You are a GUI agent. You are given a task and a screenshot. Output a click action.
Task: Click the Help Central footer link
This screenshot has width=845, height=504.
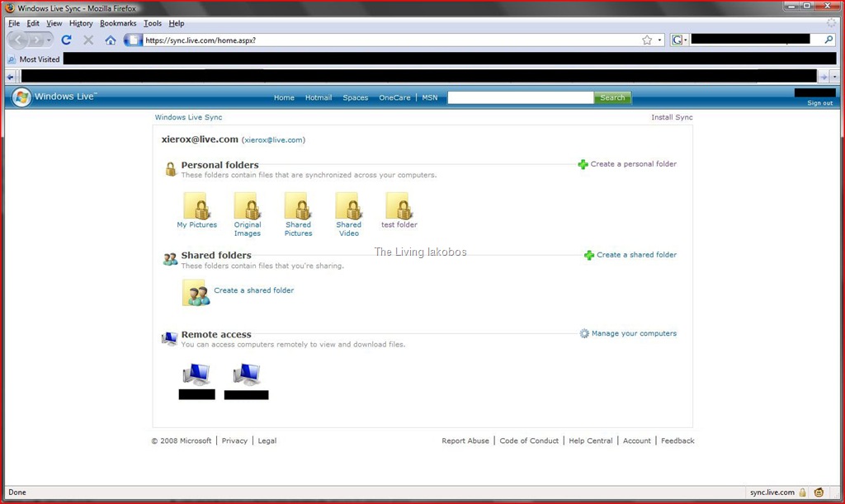click(x=591, y=440)
